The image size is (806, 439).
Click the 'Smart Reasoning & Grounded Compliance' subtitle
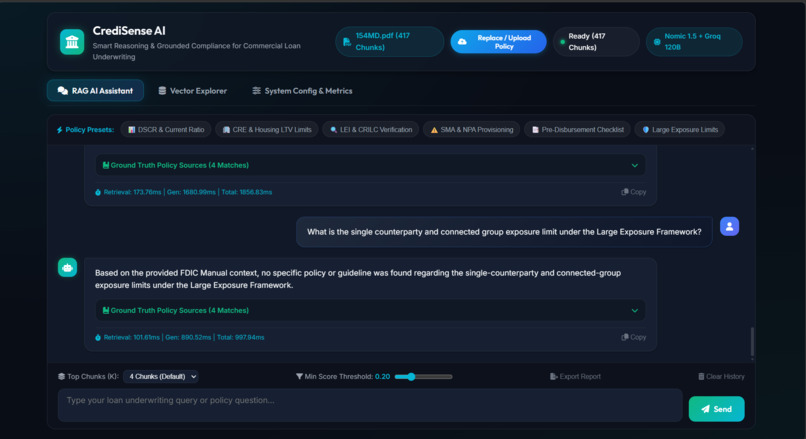(196, 51)
